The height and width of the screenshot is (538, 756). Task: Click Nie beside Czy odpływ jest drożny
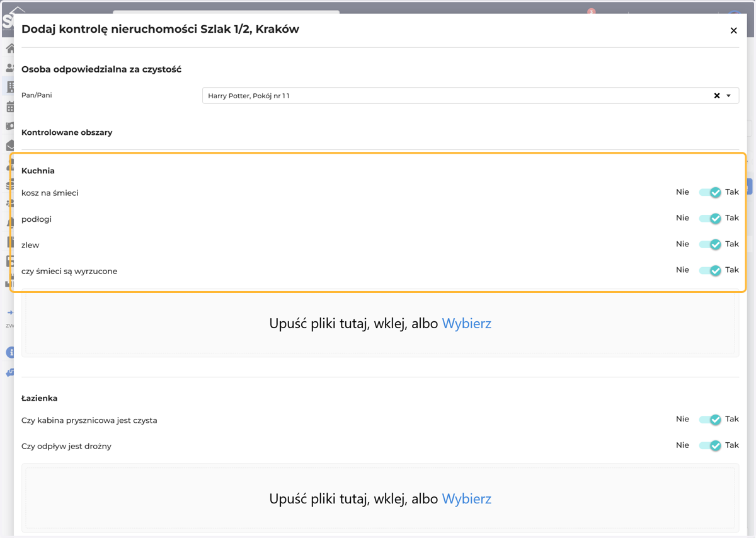682,445
